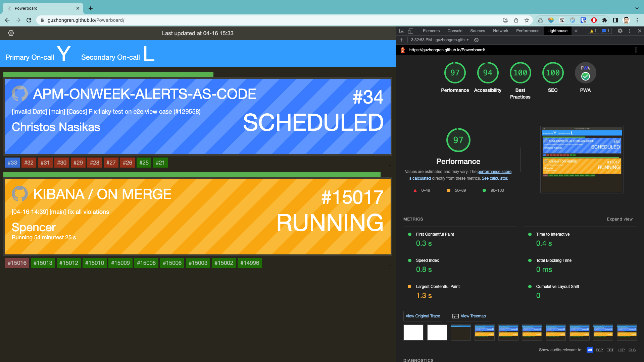
Task: Share this page icon in address bar
Action: tap(516, 20)
